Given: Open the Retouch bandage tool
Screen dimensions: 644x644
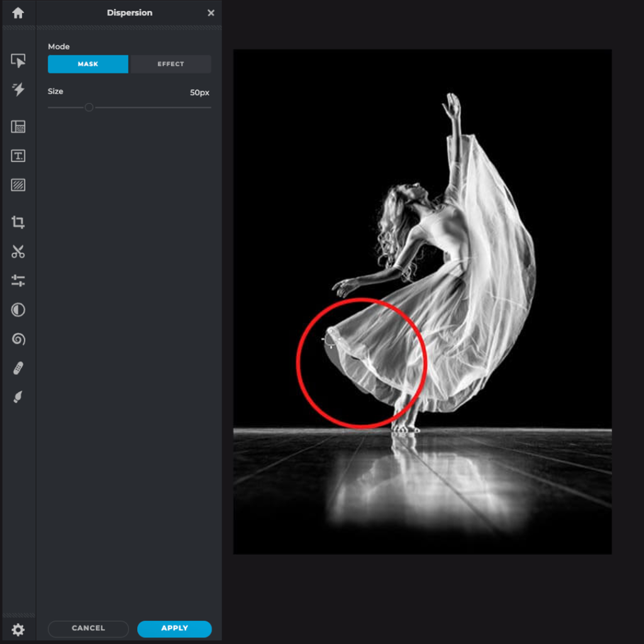Looking at the screenshot, I should pyautogui.click(x=19, y=368).
